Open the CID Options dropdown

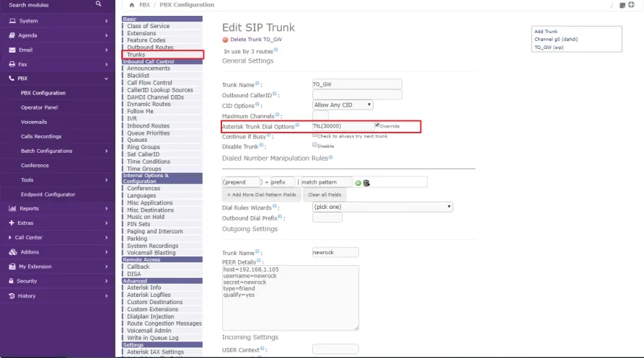(343, 105)
